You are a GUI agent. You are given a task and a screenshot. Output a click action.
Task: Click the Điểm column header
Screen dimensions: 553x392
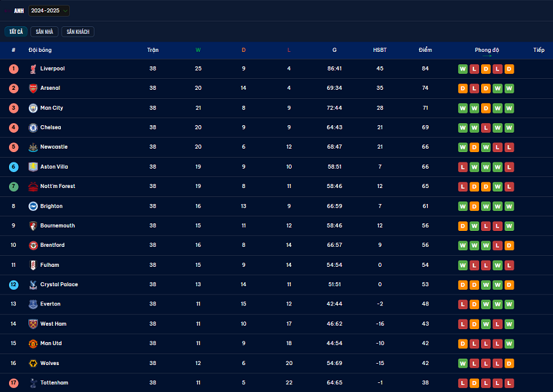pos(425,50)
